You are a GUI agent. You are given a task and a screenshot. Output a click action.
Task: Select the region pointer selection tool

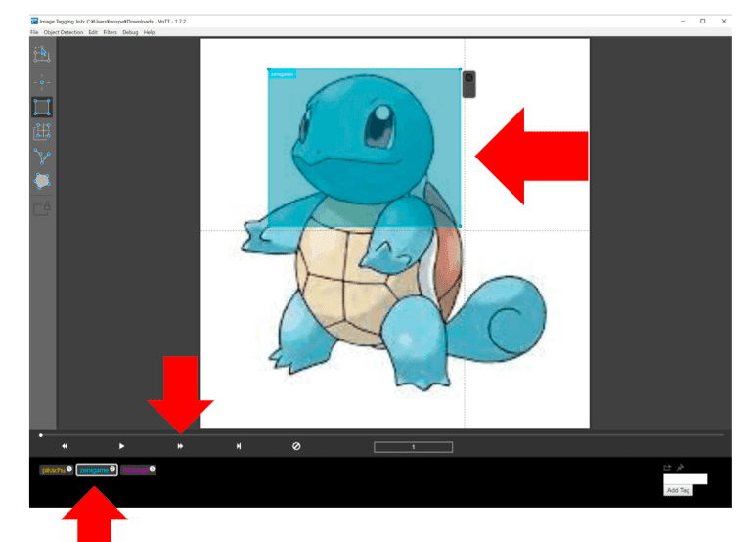[x=42, y=54]
